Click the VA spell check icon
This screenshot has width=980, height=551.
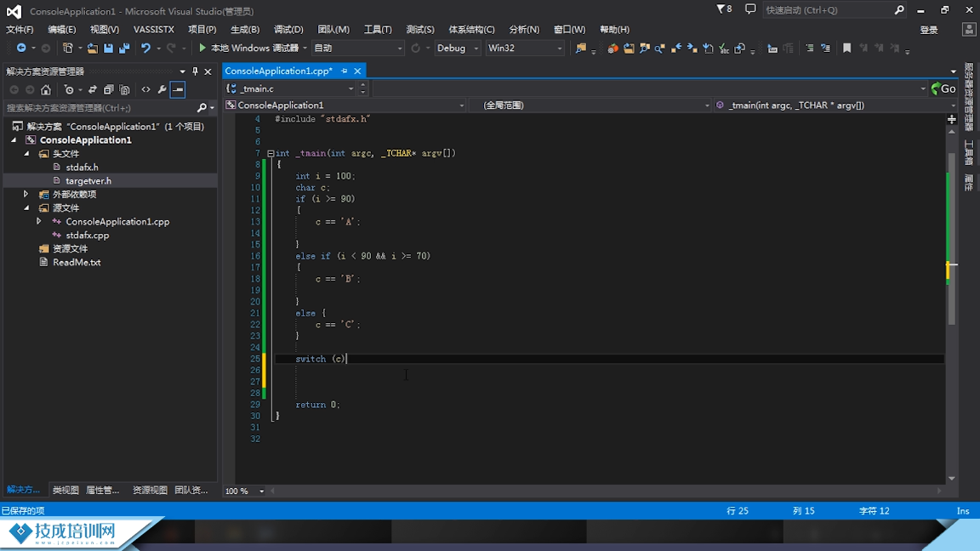click(724, 48)
